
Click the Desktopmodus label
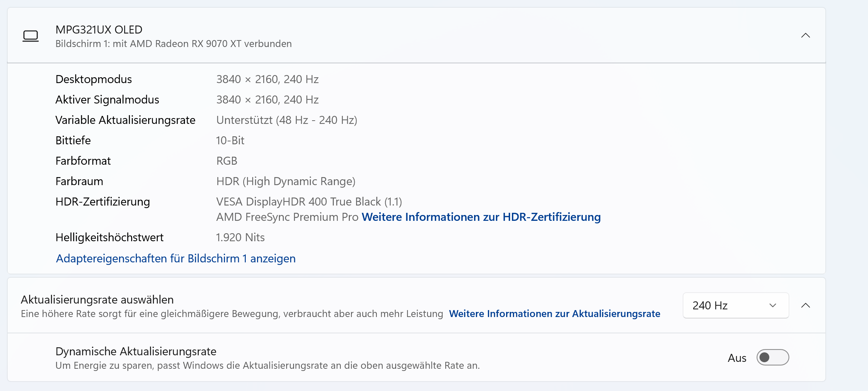(x=94, y=79)
